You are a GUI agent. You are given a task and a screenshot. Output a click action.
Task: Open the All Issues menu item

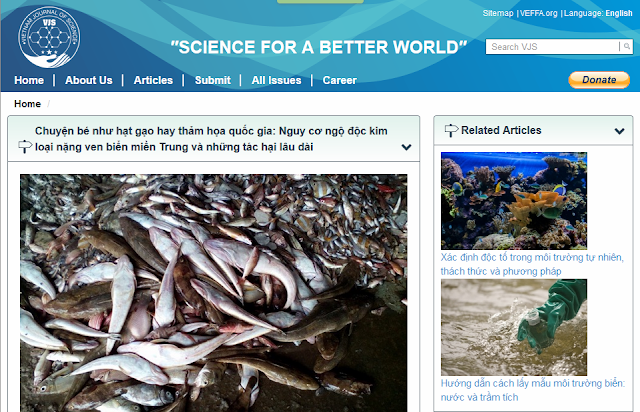click(276, 80)
